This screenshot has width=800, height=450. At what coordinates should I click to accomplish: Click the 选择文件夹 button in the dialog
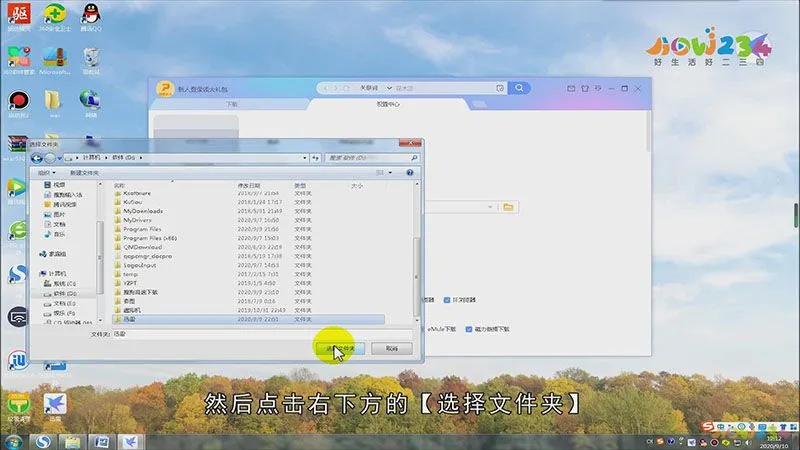[339, 348]
